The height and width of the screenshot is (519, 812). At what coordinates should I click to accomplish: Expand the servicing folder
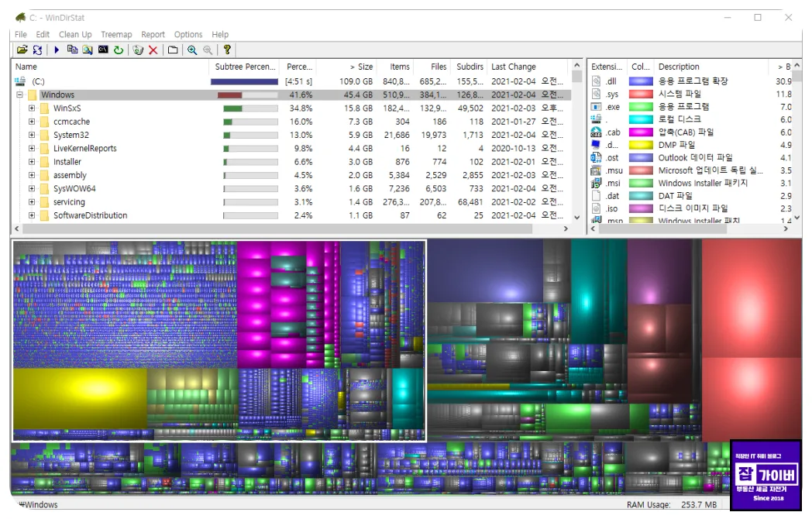[x=32, y=202]
